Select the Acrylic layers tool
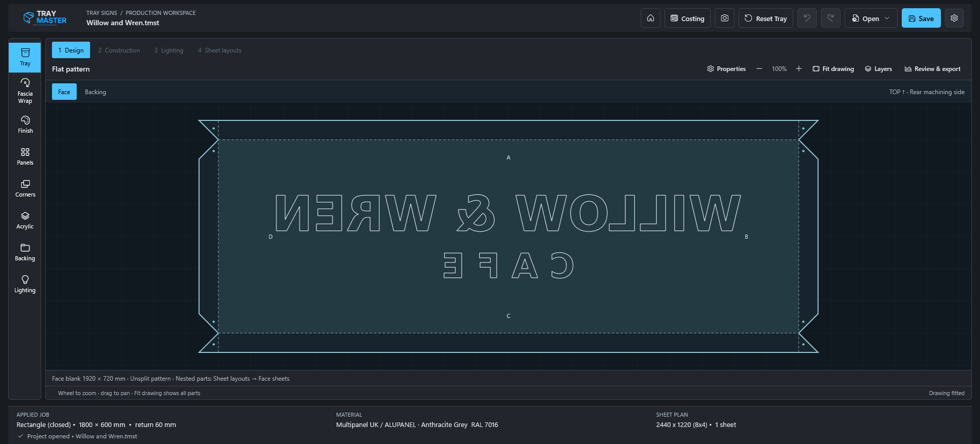The image size is (980, 444). [25, 220]
